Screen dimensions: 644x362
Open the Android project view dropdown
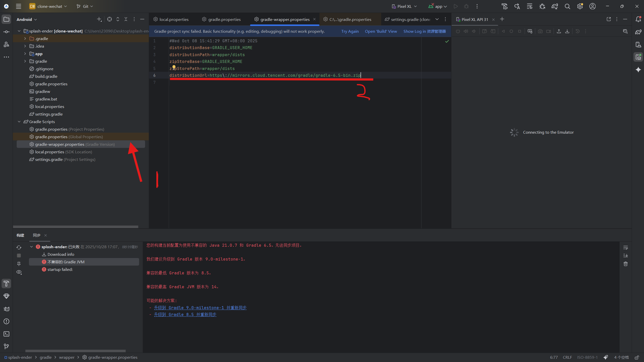tap(27, 19)
